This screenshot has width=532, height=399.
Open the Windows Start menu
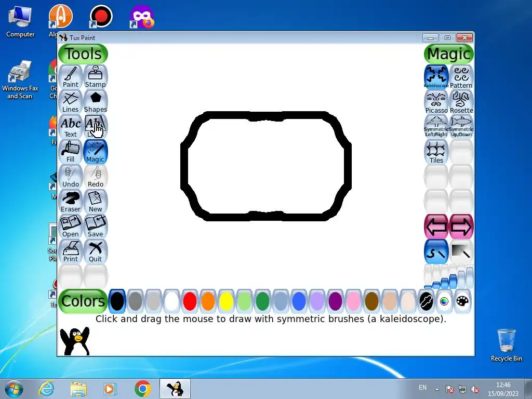click(14, 389)
